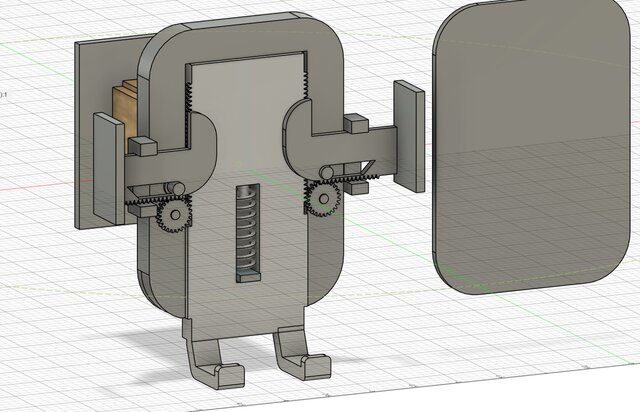Select the right foot hook at the bottom

[303, 353]
